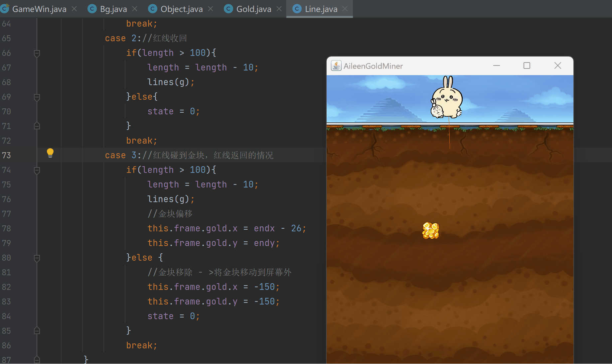Click the AileenGoldMiner window title text

click(x=373, y=66)
